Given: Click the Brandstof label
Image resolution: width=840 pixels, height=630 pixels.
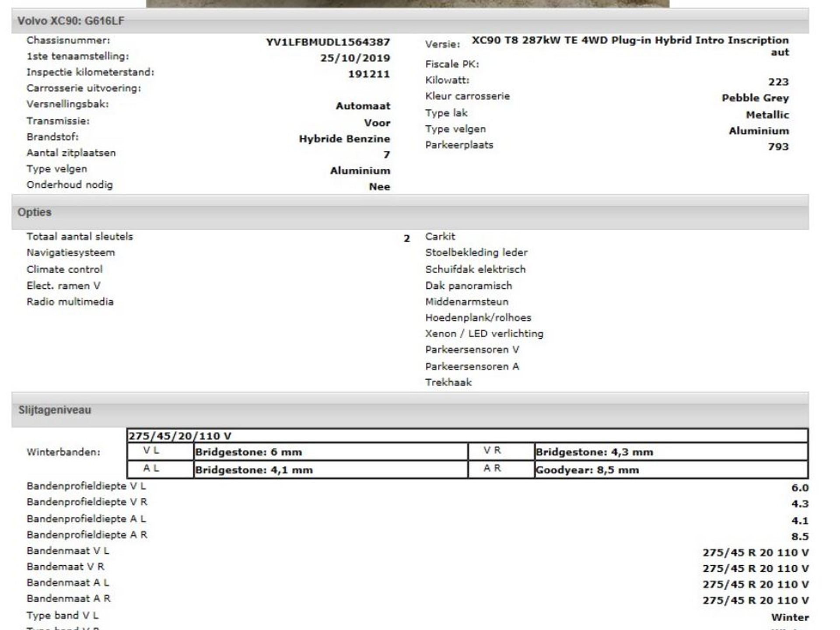Looking at the screenshot, I should (x=53, y=137).
